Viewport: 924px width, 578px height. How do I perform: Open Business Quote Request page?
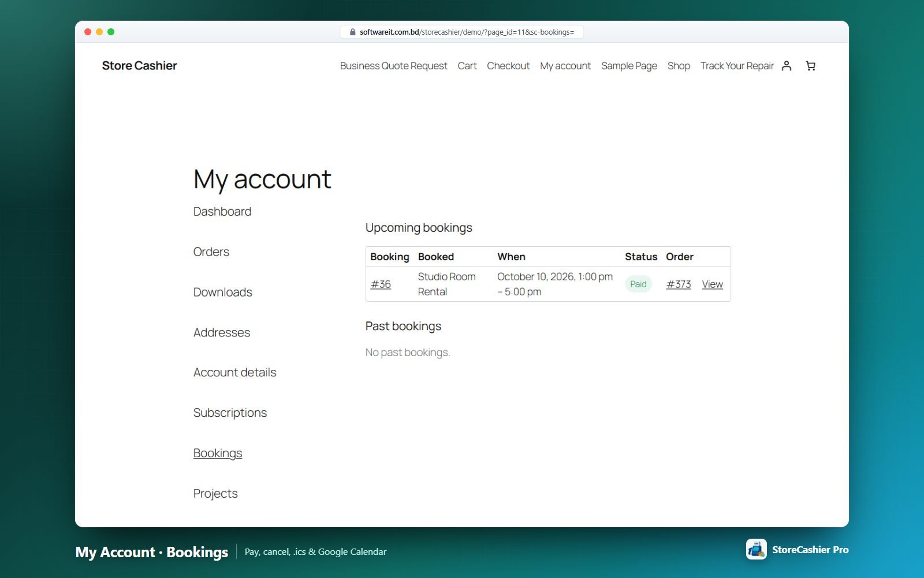point(394,66)
